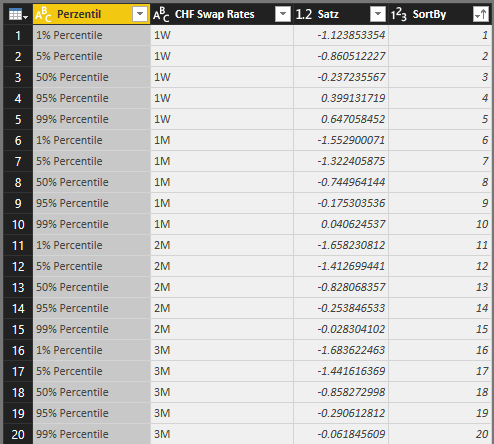Screen dimensions: 494x444
Task: Click the text type icon of CHF Swap Rates
Action: tap(161, 15)
